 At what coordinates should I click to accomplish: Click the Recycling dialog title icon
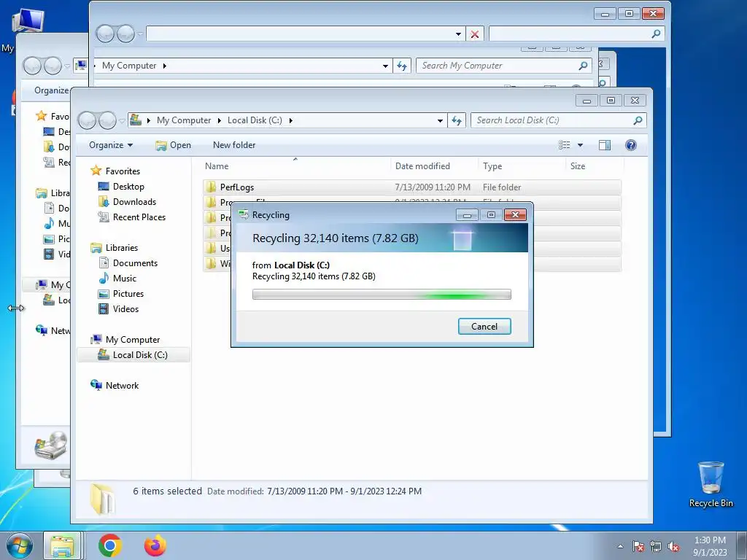244,215
